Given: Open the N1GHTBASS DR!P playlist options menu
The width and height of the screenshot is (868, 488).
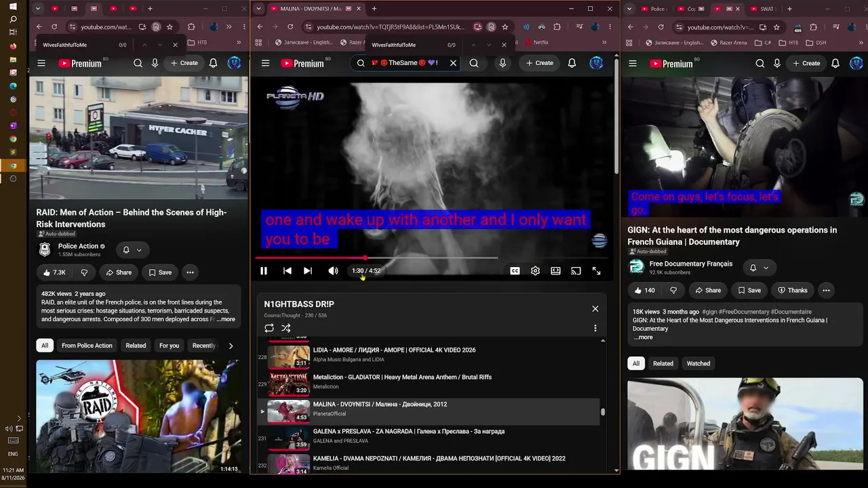Looking at the screenshot, I should [595, 328].
